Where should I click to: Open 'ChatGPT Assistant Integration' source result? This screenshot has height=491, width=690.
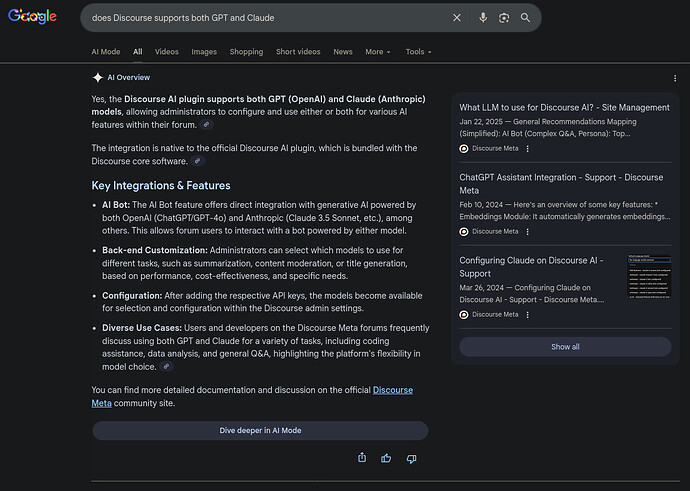[x=561, y=184]
